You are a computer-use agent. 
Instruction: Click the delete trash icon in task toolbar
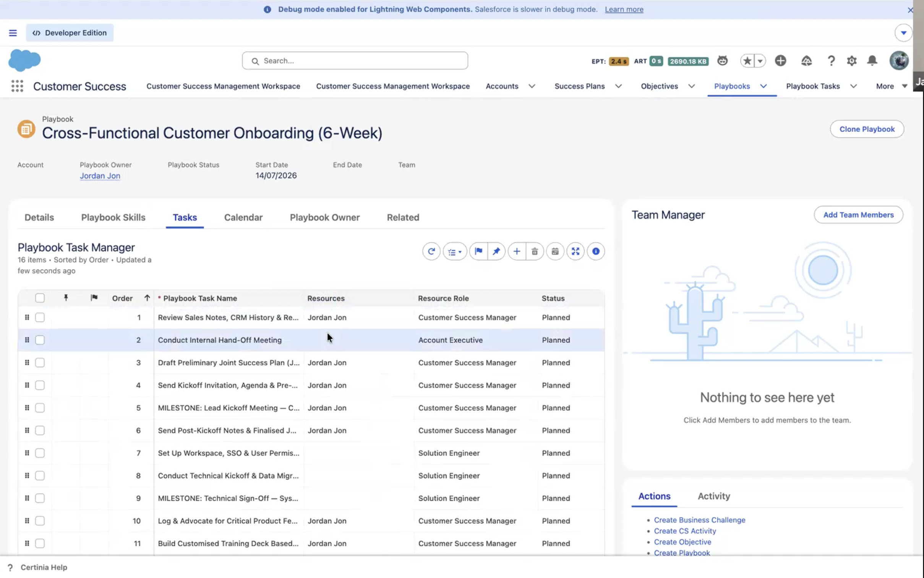click(x=535, y=251)
